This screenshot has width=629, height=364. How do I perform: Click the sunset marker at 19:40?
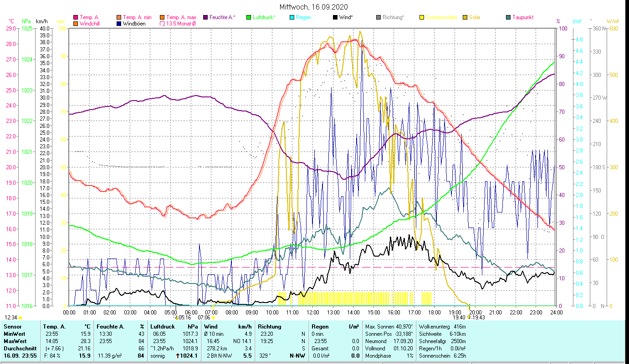click(x=469, y=318)
